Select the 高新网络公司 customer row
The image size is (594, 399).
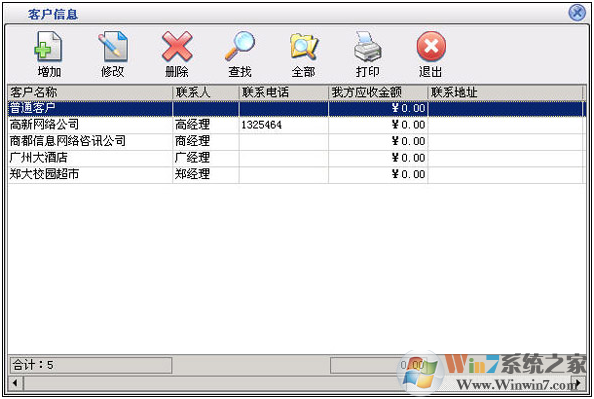click(x=297, y=125)
